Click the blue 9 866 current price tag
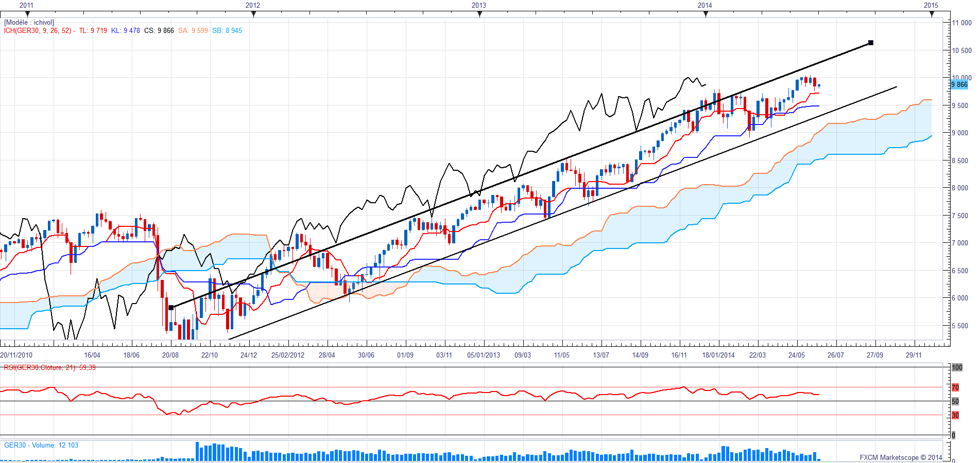 coord(959,84)
